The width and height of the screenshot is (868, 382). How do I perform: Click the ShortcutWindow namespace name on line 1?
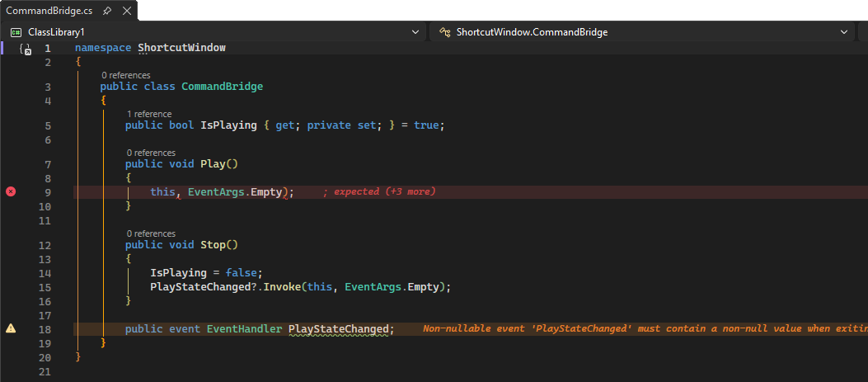point(181,48)
